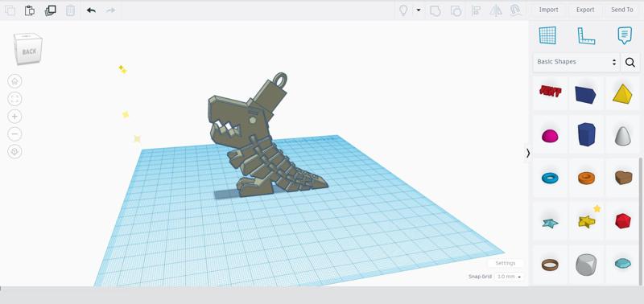
Task: Pick the dark blue Polygon shape
Action: pyautogui.click(x=586, y=134)
